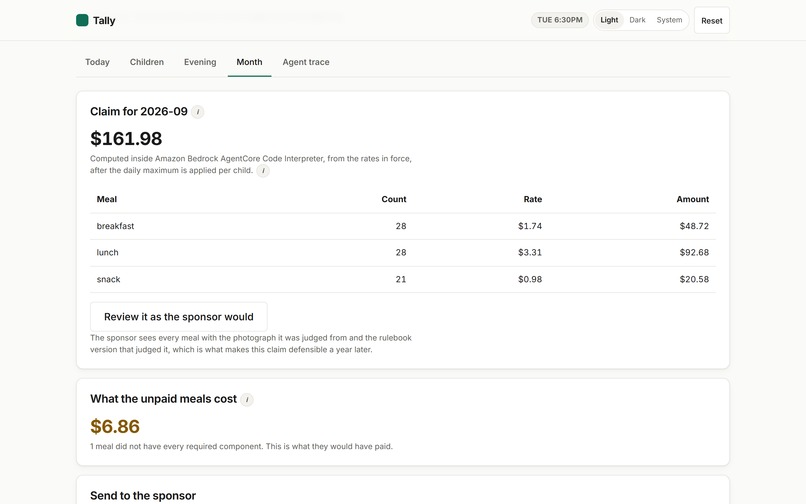
Task: Switch theme to System
Action: (669, 20)
